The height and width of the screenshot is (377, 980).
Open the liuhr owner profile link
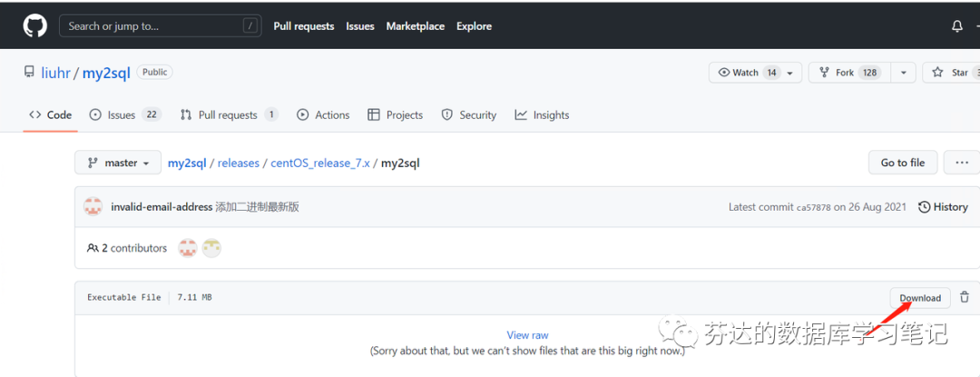coord(55,74)
